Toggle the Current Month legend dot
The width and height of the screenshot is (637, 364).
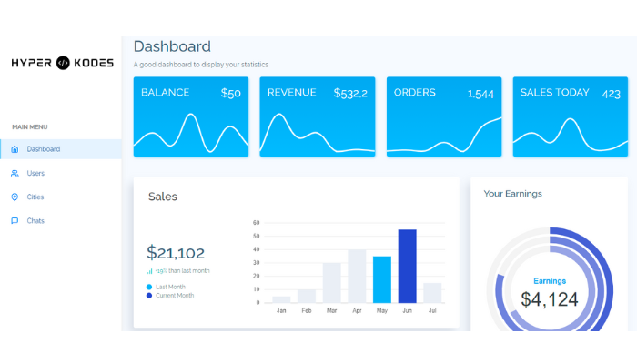tap(150, 296)
